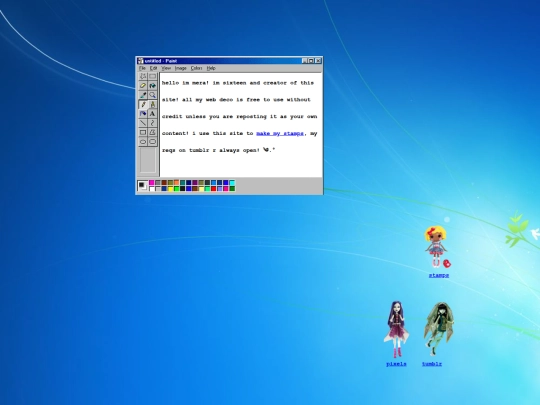
Task: Select the Pick Color eyedropper tool
Action: (x=143, y=95)
